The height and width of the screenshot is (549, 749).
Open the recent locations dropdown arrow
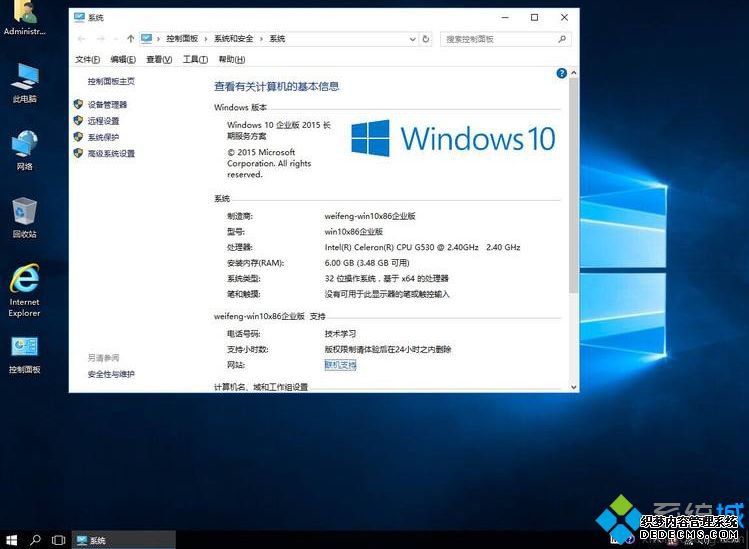coord(115,39)
